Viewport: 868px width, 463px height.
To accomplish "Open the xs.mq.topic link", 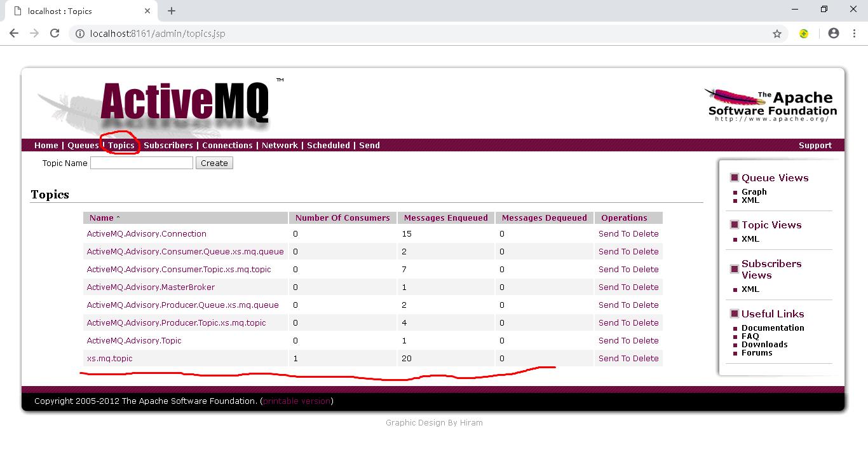I will click(x=110, y=358).
